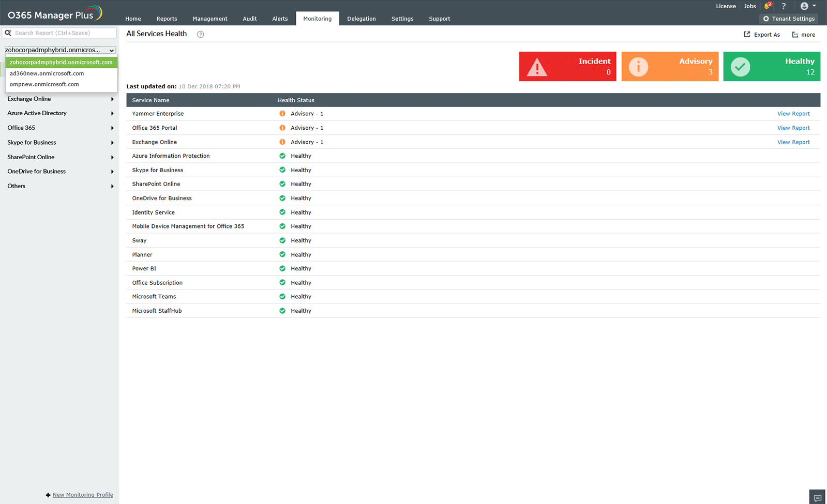
Task: Click healthy icon for Microsoft Teams
Action: click(282, 296)
